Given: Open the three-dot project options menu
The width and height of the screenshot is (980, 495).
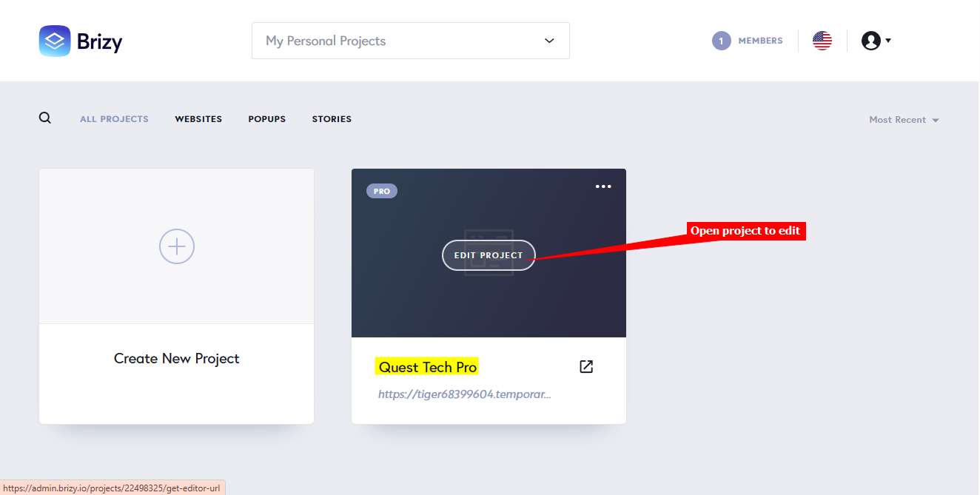Looking at the screenshot, I should point(603,186).
